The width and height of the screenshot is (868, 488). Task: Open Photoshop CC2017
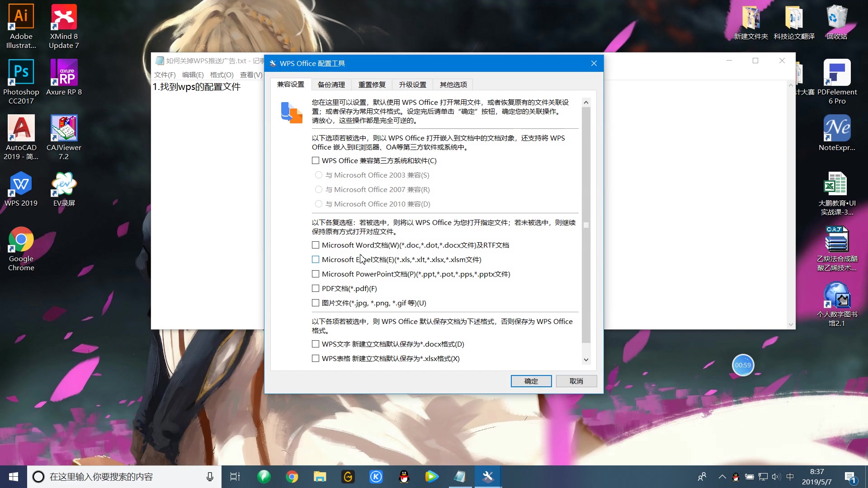click(20, 72)
